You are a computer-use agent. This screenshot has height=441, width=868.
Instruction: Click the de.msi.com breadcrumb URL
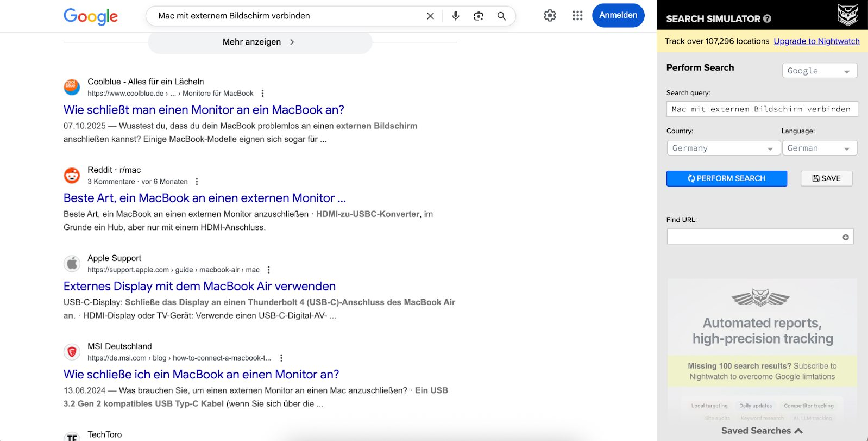tap(179, 358)
